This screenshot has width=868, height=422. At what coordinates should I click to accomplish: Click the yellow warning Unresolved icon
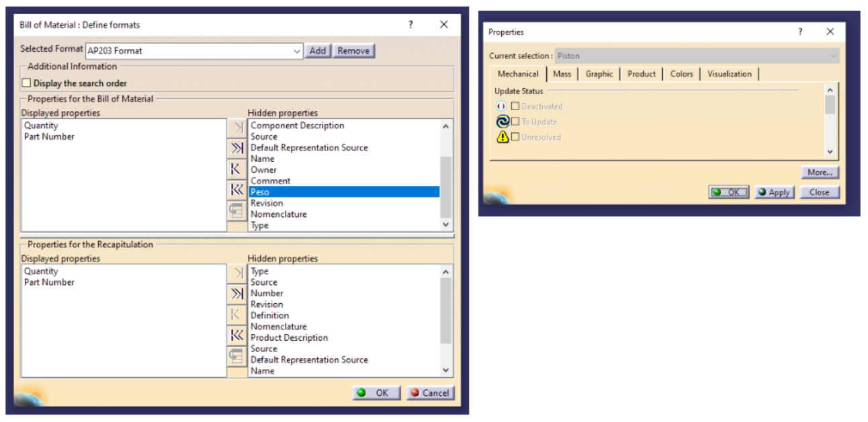502,137
